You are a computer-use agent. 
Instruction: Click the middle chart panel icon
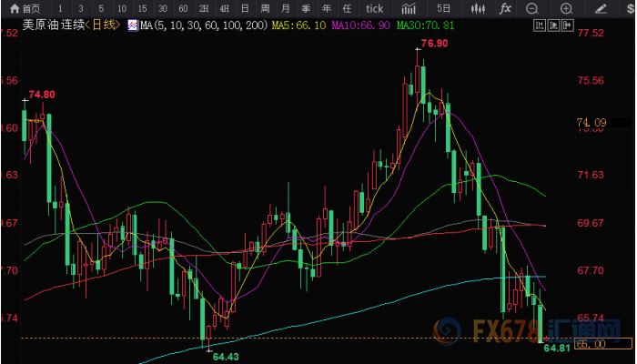(x=553, y=25)
